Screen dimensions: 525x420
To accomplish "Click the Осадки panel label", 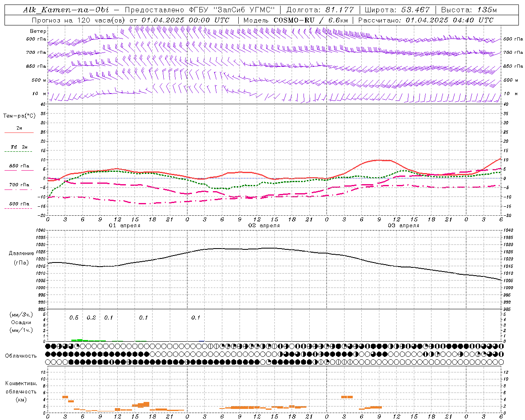I will [x=21, y=322].
